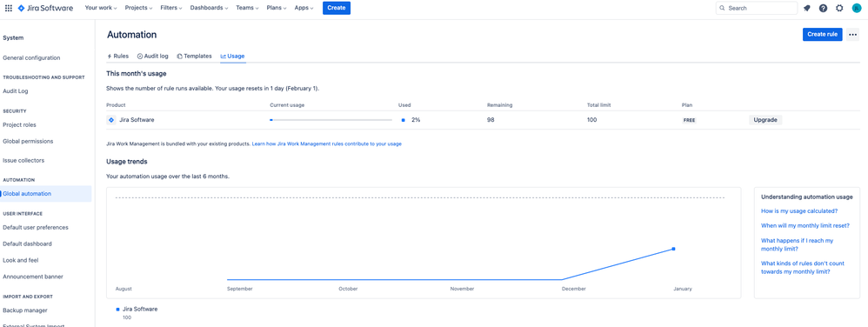
Task: Open the user profile avatar
Action: tap(857, 9)
